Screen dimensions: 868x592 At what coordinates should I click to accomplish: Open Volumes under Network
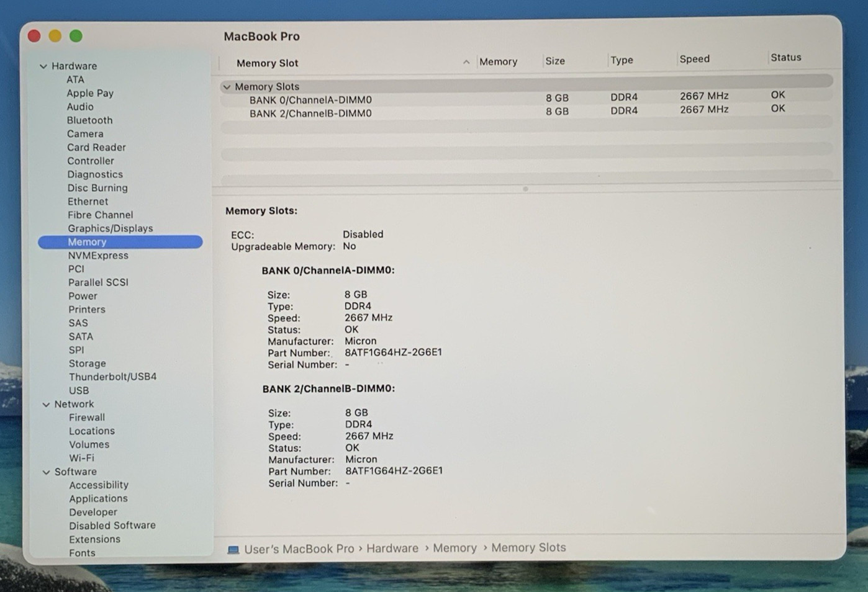coord(89,445)
